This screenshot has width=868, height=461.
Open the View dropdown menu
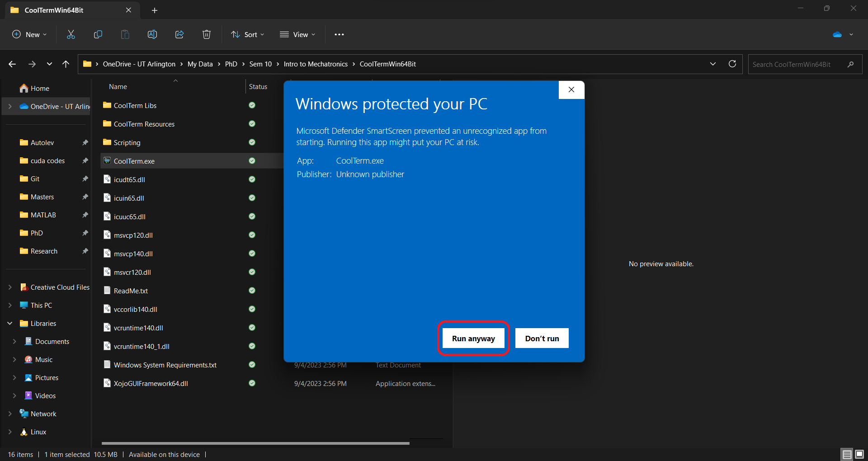pos(297,34)
